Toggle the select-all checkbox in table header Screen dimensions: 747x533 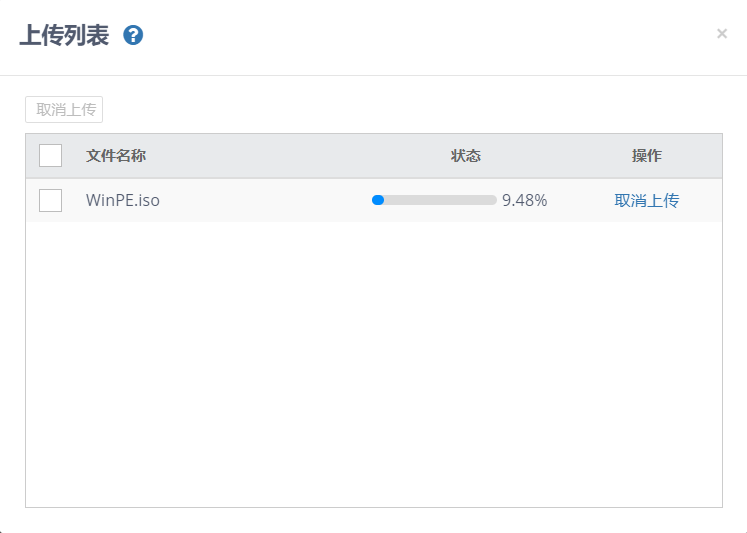(x=50, y=156)
